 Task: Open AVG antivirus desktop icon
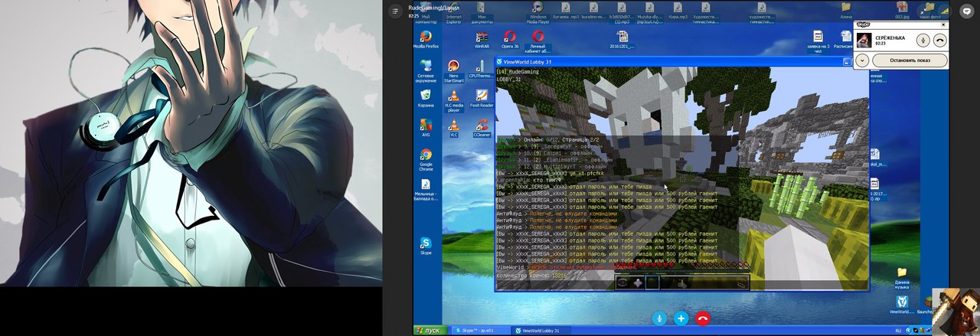[x=426, y=126]
